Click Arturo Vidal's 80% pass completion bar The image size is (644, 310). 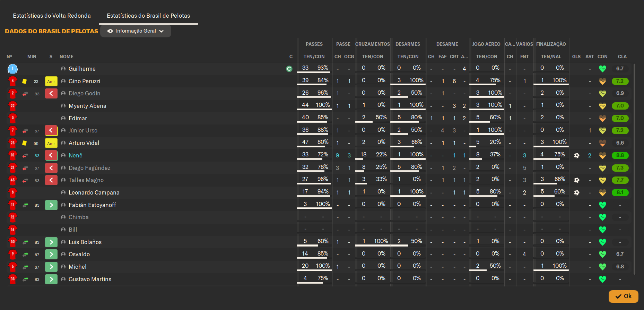pos(314,147)
